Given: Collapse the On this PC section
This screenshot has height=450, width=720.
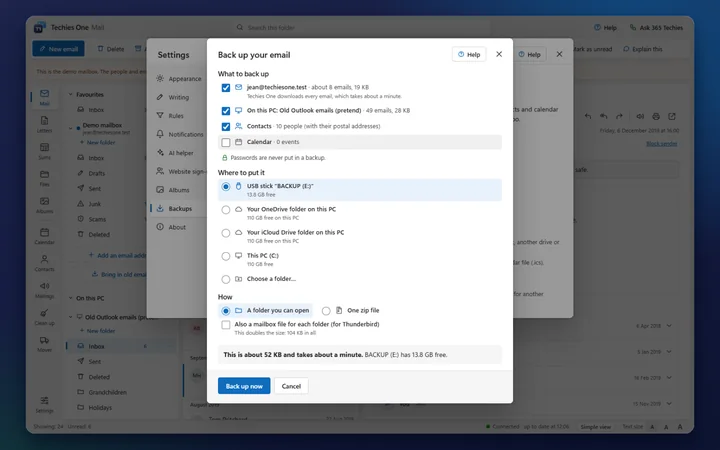Looking at the screenshot, I should point(71,298).
